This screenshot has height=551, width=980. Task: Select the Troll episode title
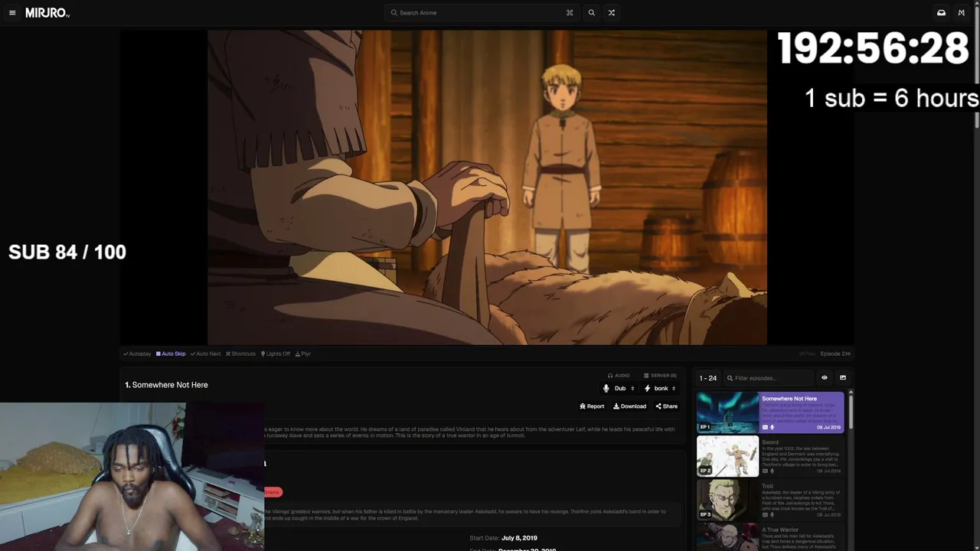[x=767, y=486]
